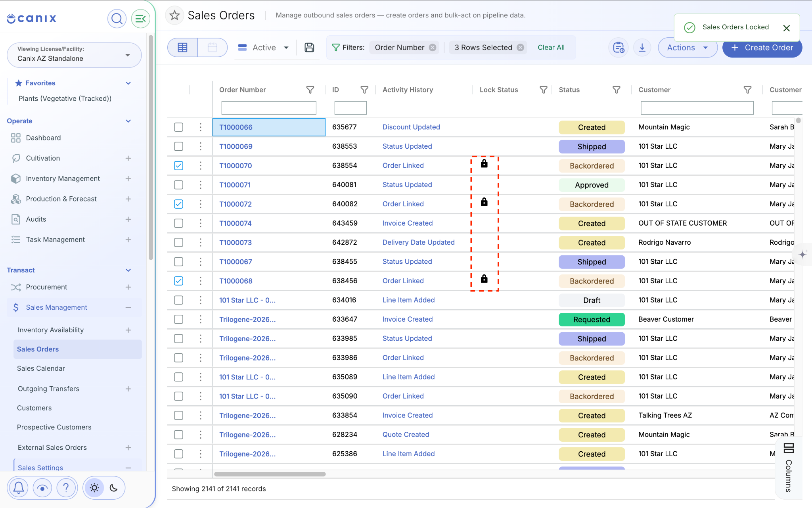This screenshot has width=812, height=508.
Task: Click the save view floppy disk icon
Action: [x=309, y=48]
